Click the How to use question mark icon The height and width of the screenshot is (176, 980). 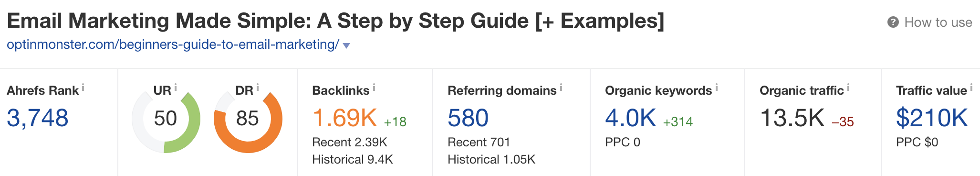point(893,22)
